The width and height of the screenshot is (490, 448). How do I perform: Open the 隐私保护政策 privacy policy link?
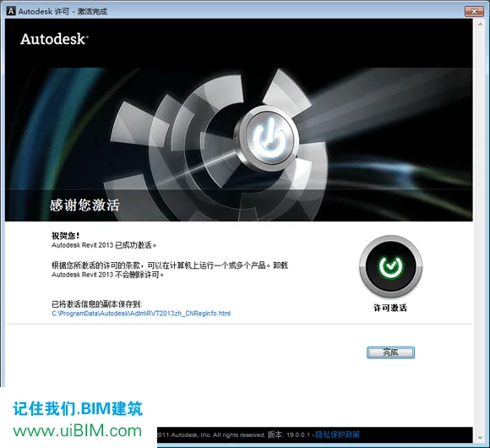337,434
